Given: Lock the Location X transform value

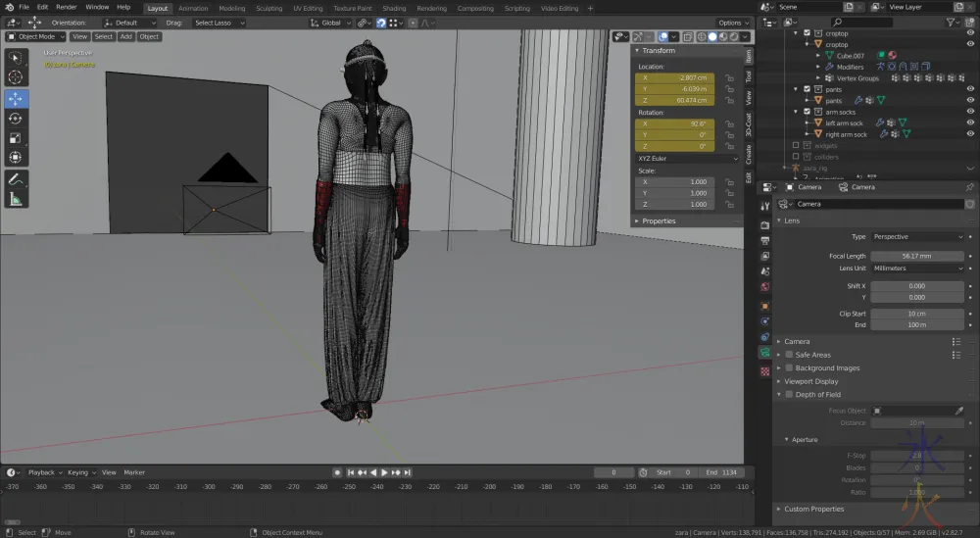Looking at the screenshot, I should pyautogui.click(x=729, y=77).
